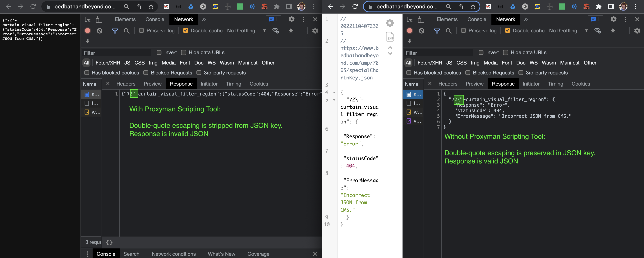This screenshot has width=644, height=258.
Task: Enable Preserve log checkbox in left DevTools
Action: coord(141,30)
